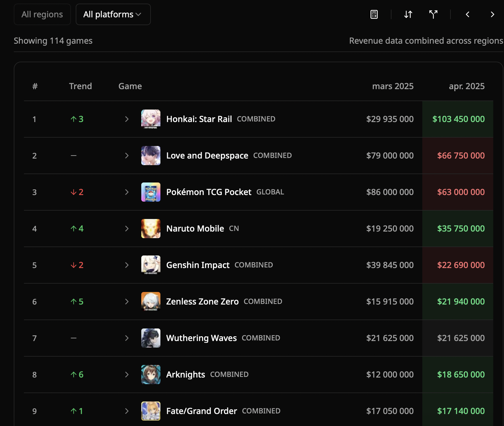Click the $17 050 000 March revenue cell
Screen dimensions: 504x426
390,411
